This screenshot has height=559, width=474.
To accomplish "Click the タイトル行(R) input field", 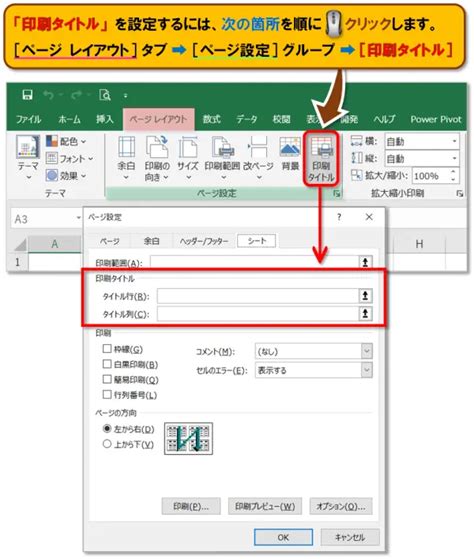I will [258, 296].
